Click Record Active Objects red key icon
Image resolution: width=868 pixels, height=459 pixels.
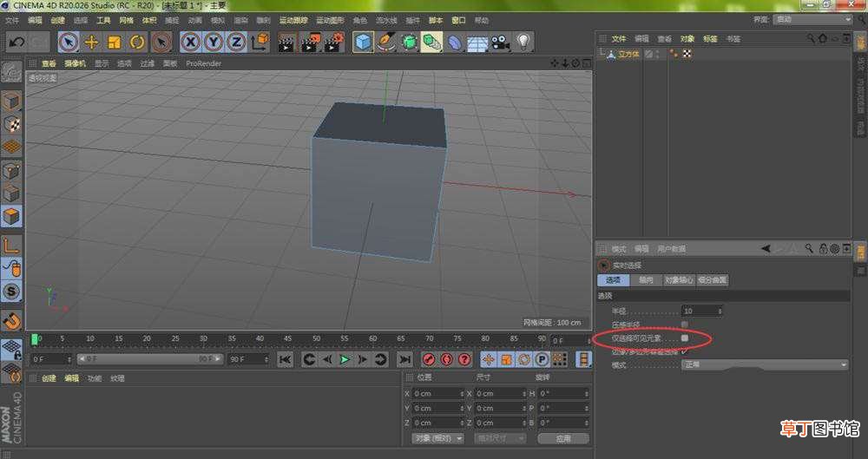pos(427,359)
